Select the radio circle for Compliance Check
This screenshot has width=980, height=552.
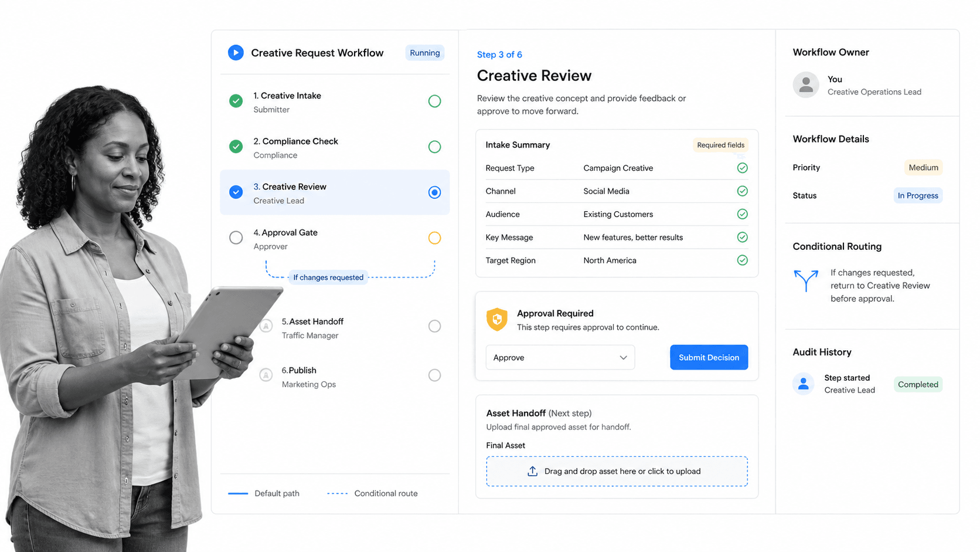[434, 147]
